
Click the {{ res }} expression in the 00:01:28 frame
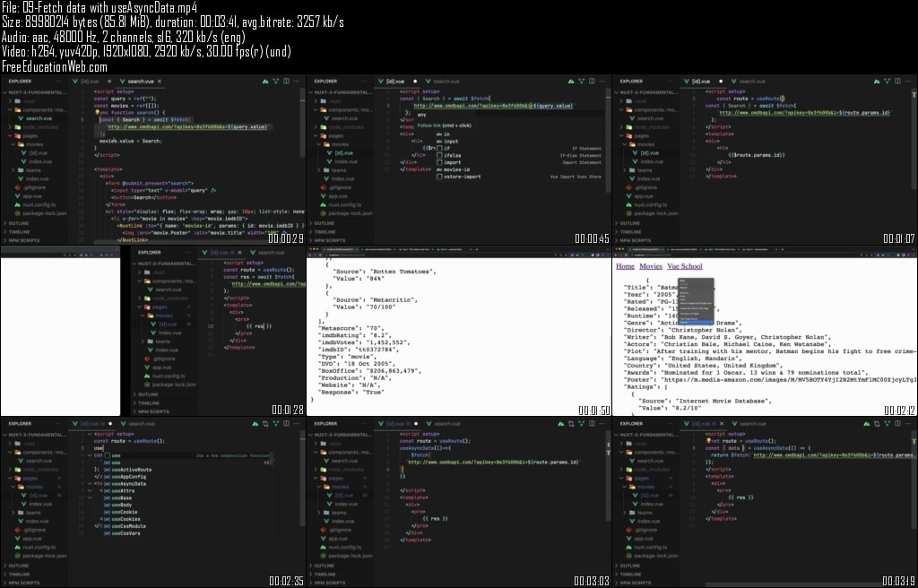259,326
